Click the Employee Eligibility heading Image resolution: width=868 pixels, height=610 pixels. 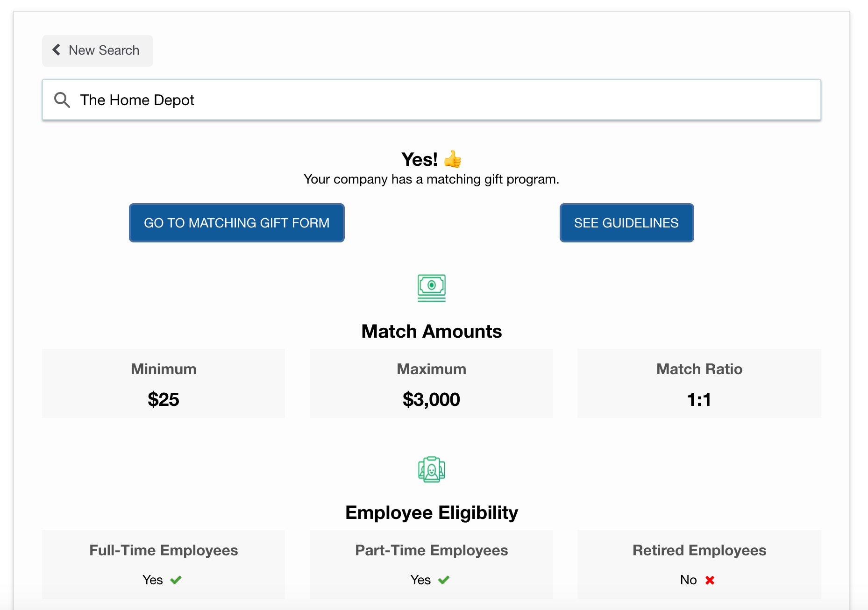tap(431, 512)
